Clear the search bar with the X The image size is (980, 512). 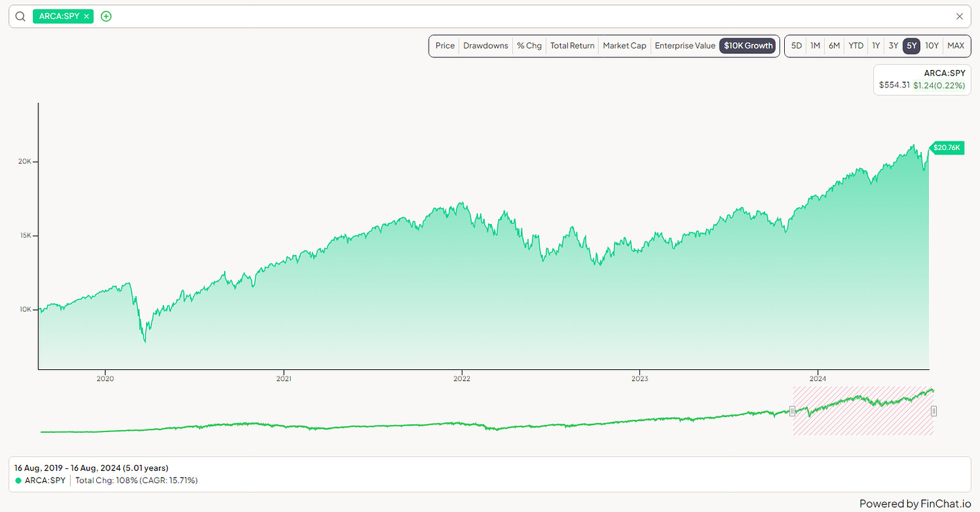[x=960, y=16]
